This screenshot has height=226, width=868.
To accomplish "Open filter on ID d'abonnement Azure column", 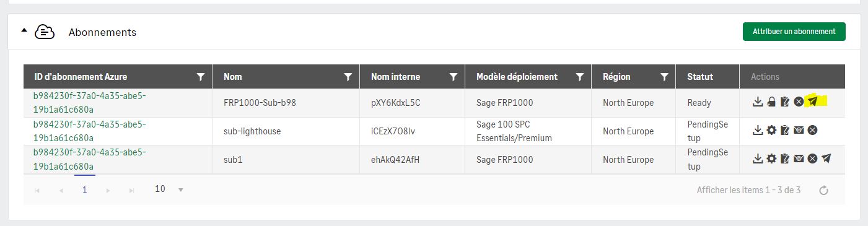I will point(200,77).
